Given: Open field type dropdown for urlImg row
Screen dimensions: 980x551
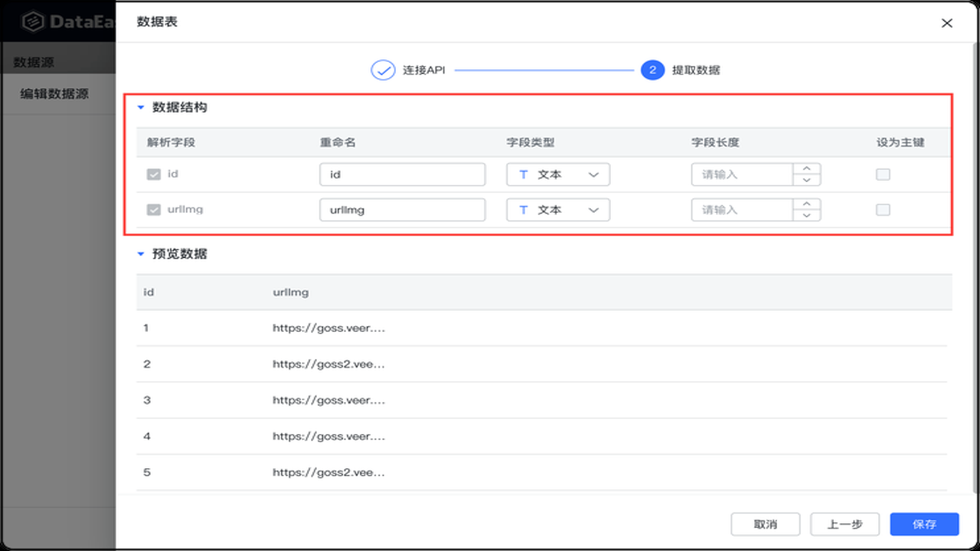Looking at the screenshot, I should (558, 210).
